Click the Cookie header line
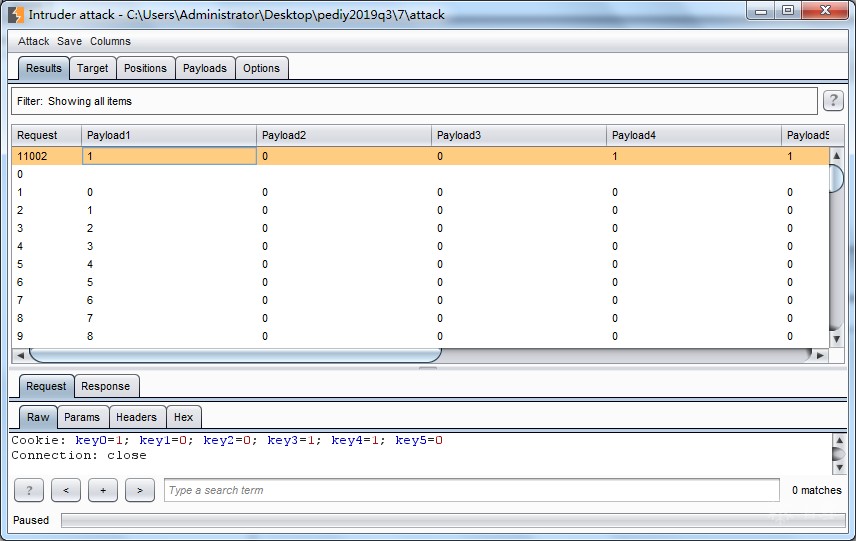The height and width of the screenshot is (541, 856). (x=227, y=440)
